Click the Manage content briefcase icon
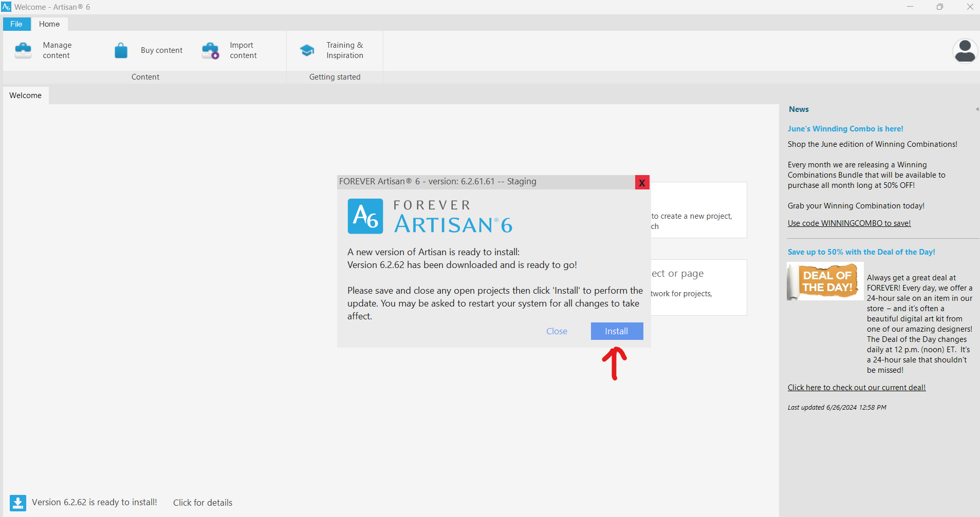The height and width of the screenshot is (517, 980). click(23, 50)
